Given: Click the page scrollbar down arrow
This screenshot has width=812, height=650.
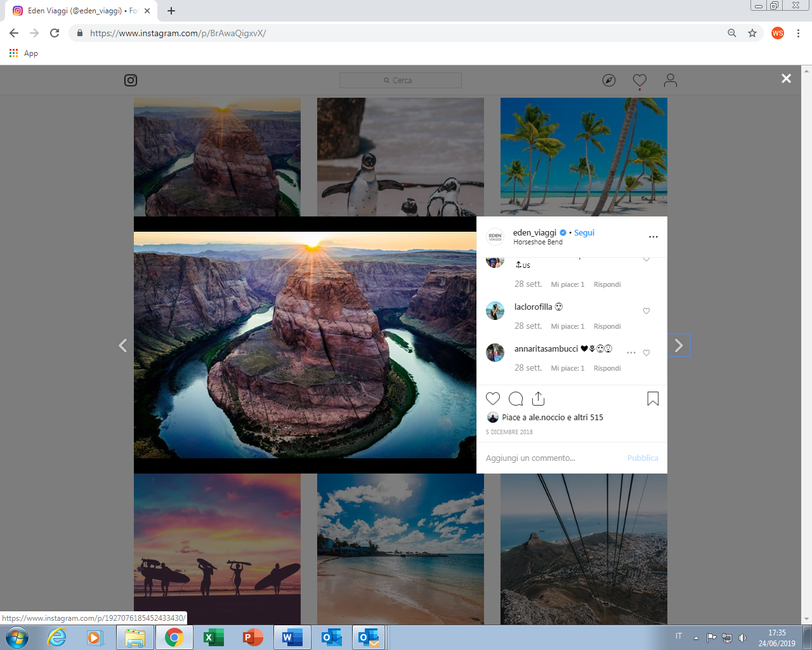Looking at the screenshot, I should [806, 620].
